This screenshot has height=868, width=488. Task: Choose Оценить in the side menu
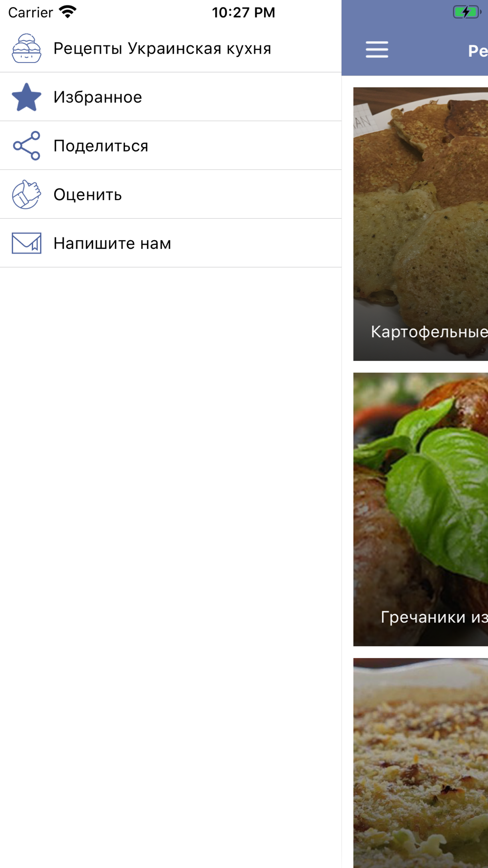tap(171, 194)
